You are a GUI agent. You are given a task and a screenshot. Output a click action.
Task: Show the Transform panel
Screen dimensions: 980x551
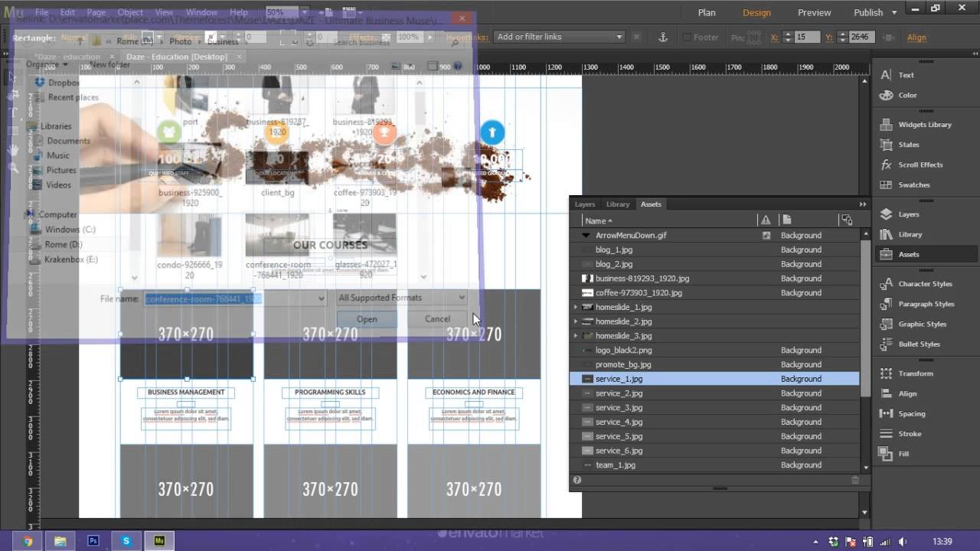tap(906, 373)
